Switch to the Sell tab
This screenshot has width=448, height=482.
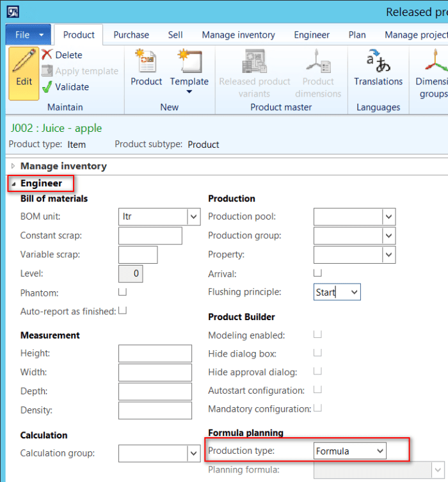point(175,35)
